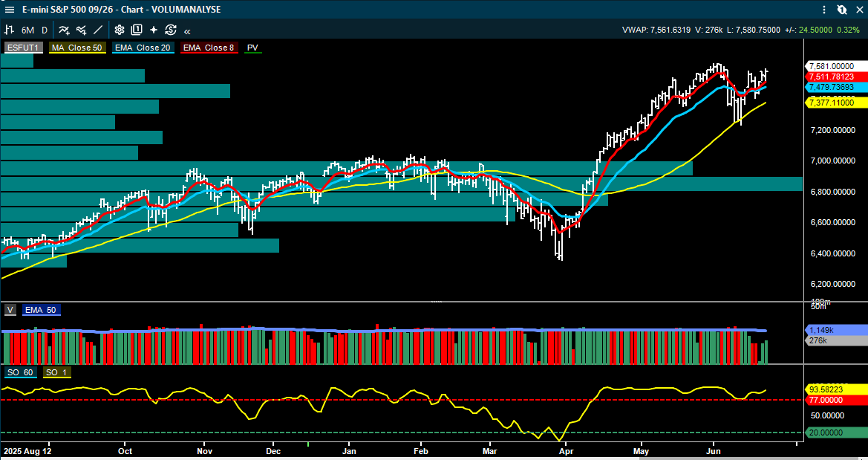This screenshot has height=460, width=868.
Task: Click the 0.32% percent change value
Action: pos(847,30)
